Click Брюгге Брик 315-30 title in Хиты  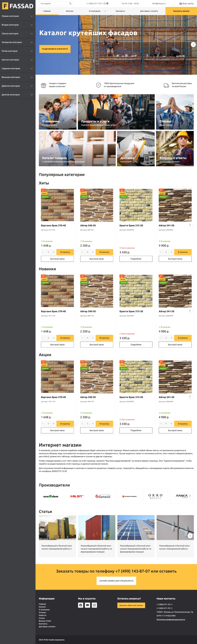[x=131, y=226]
